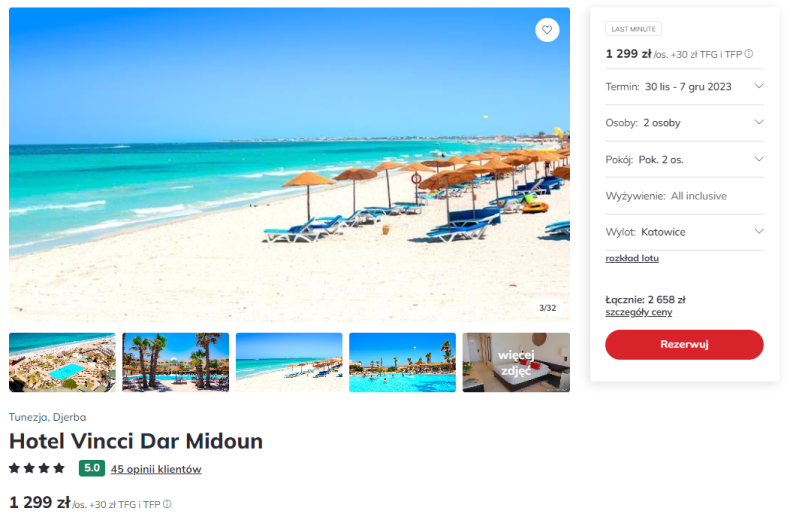The image size is (790, 514).
Task: Open 45 opinii klientów reviews link
Action: [156, 469]
